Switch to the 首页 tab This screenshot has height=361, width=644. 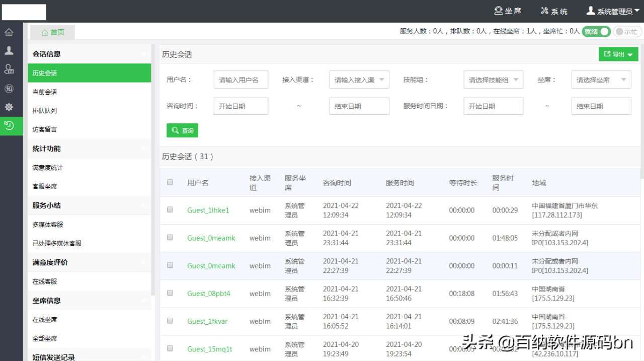coord(52,32)
